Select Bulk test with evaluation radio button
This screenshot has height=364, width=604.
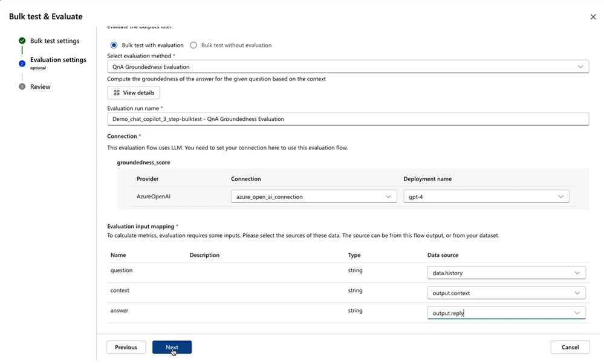point(114,45)
